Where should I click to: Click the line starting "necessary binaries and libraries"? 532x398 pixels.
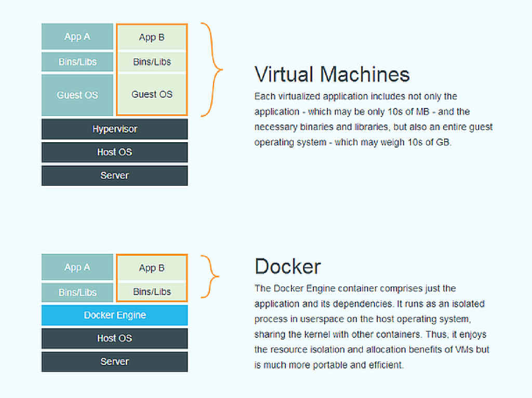click(x=373, y=127)
